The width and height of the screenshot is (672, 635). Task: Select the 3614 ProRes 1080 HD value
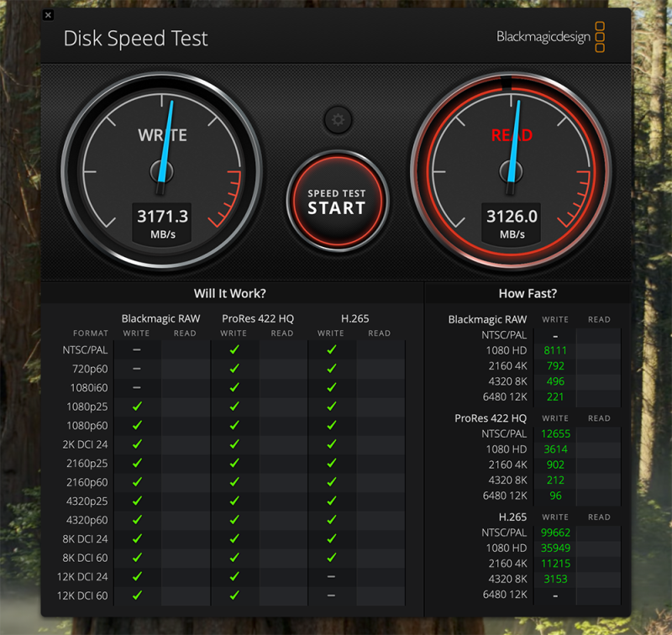tap(555, 449)
